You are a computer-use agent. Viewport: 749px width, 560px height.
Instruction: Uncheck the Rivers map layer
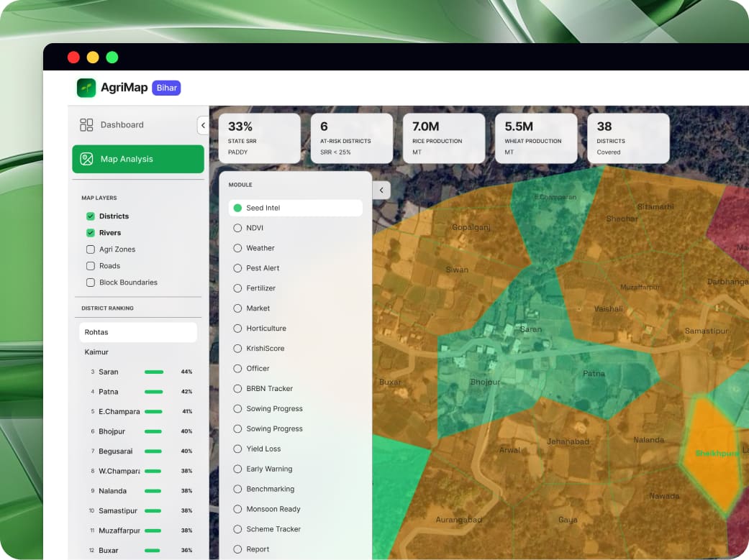point(90,233)
